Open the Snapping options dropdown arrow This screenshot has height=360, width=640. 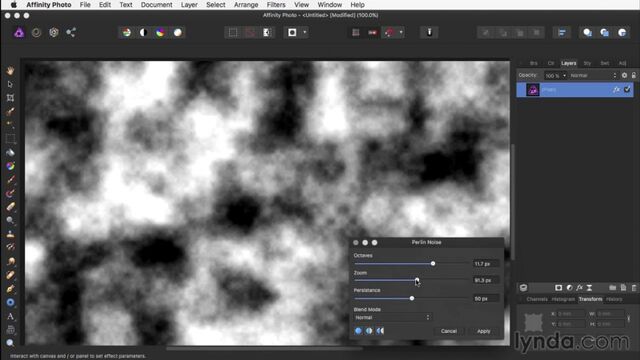click(x=401, y=33)
